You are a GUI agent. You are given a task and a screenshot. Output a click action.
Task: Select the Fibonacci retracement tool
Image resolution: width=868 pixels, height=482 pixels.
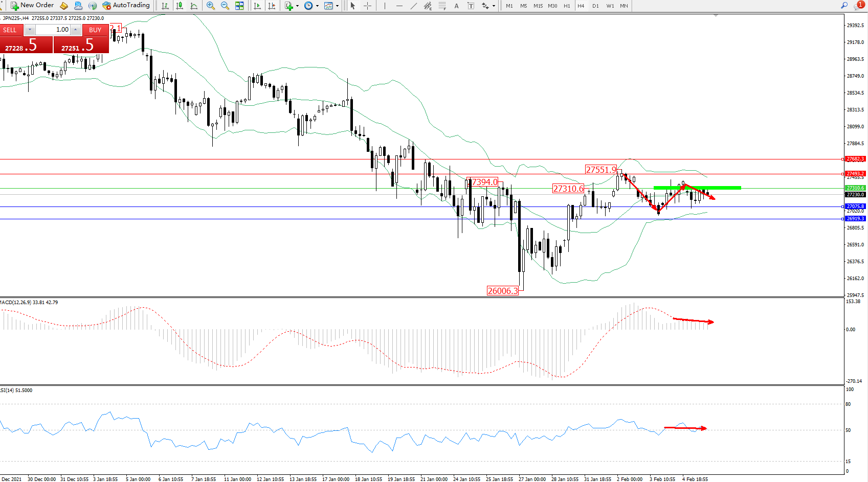(x=442, y=6)
